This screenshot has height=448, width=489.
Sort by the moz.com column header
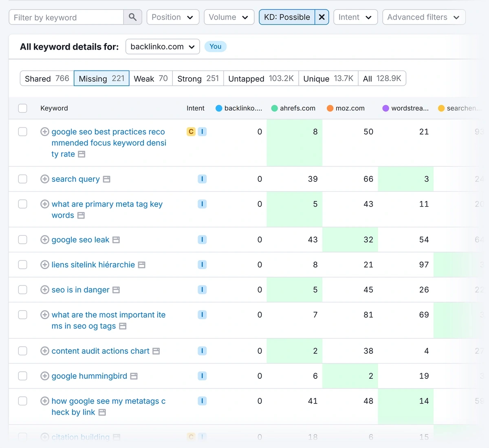pos(346,108)
